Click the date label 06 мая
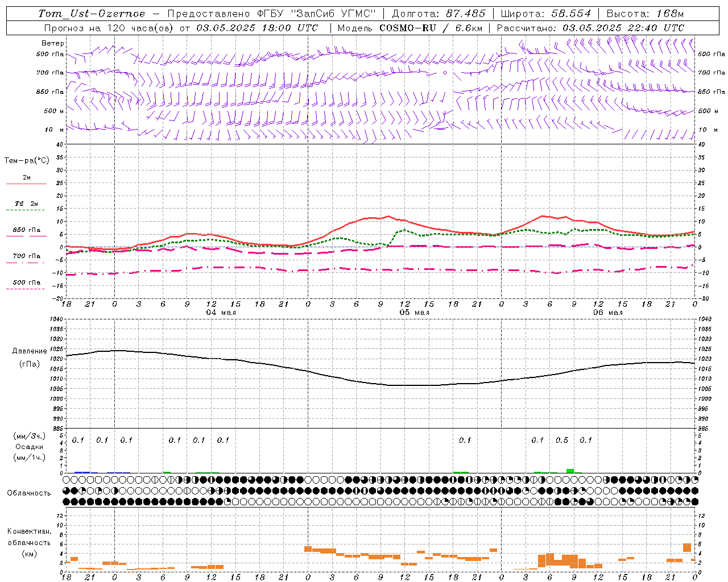728x582 pixels. pyautogui.click(x=607, y=313)
